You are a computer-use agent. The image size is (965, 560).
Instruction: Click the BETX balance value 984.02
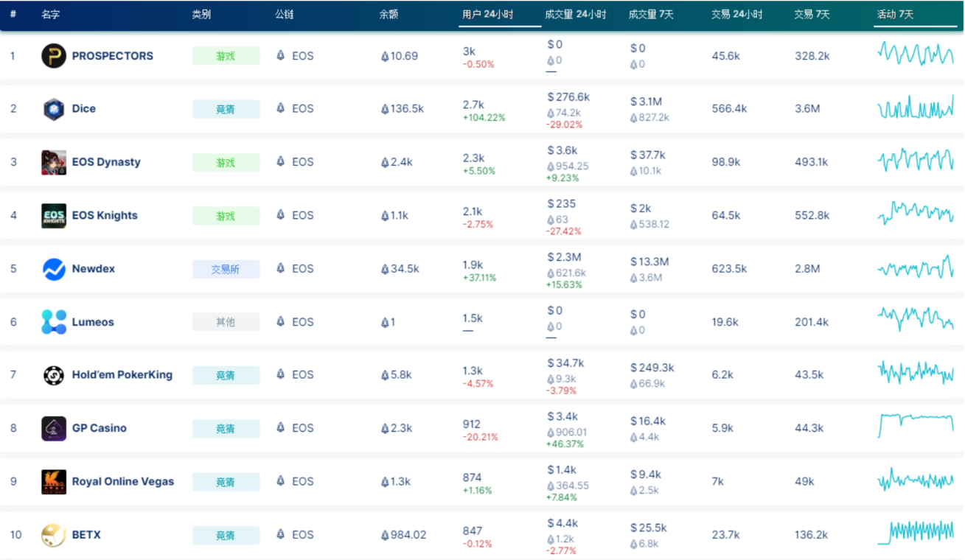[404, 534]
